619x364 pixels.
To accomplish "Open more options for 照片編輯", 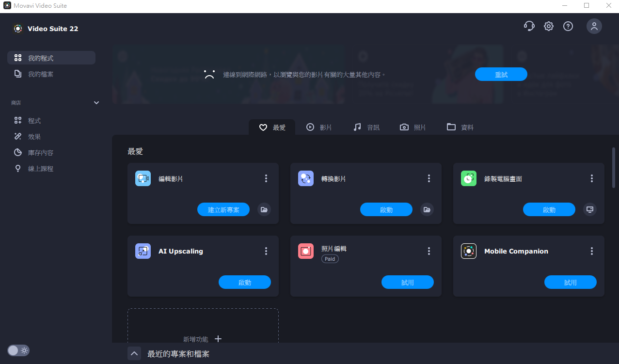I will click(429, 251).
